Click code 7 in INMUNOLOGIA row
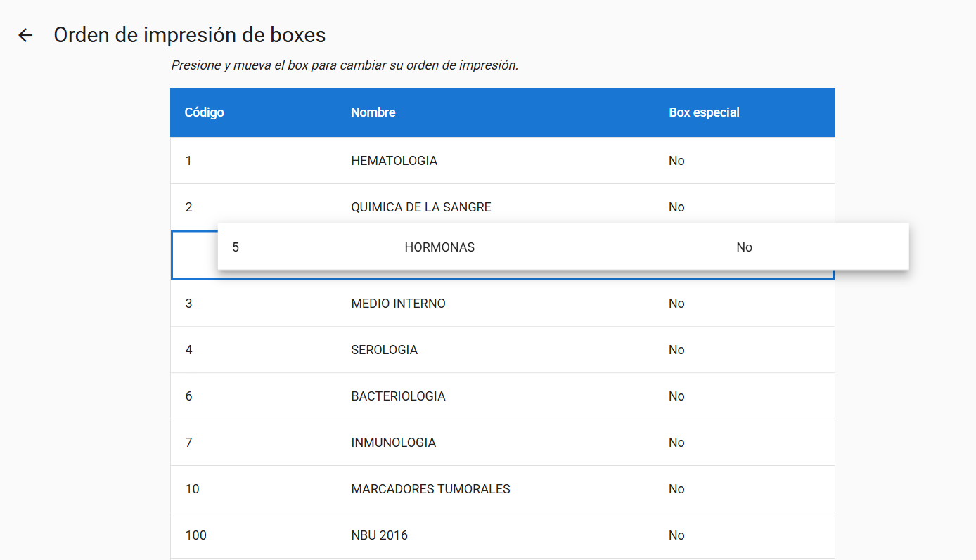 click(188, 443)
